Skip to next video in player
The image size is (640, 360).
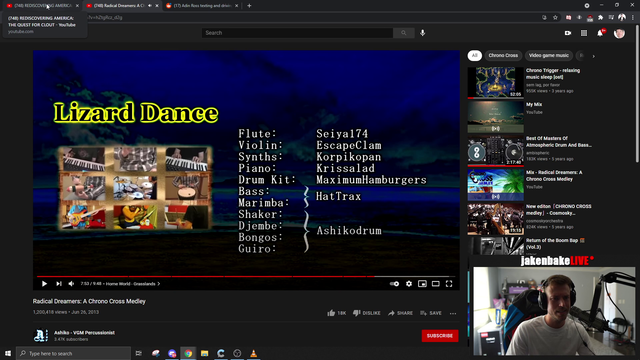[59, 284]
